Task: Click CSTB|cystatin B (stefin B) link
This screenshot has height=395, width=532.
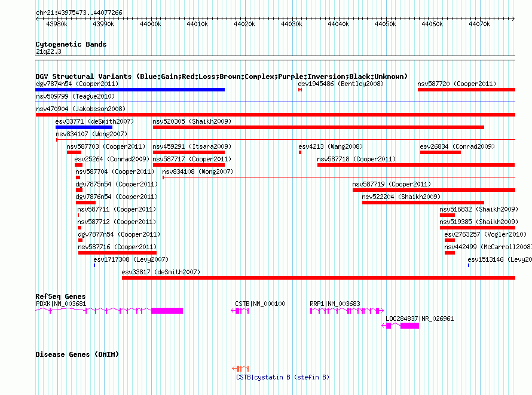Action: click(x=283, y=377)
